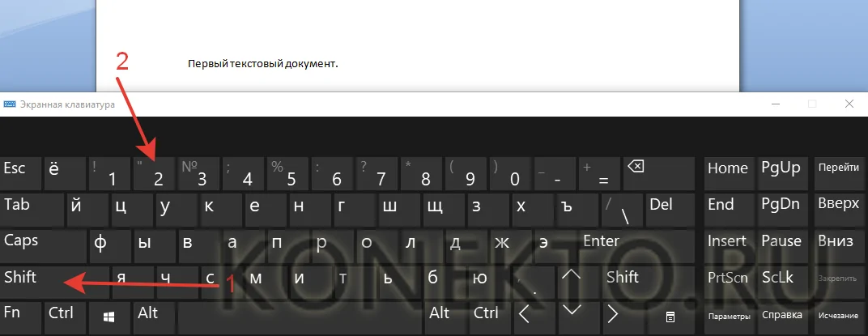Click the Справка help key

pyautogui.click(x=783, y=317)
